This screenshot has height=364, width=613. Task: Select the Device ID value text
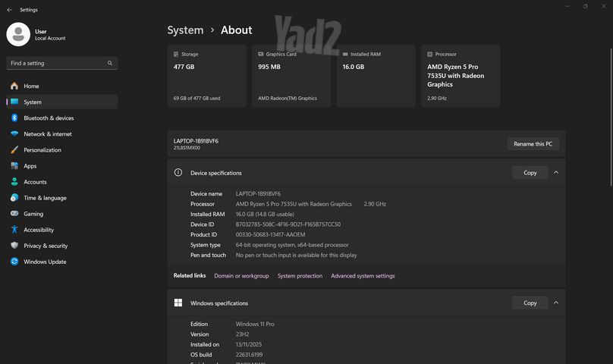click(288, 224)
